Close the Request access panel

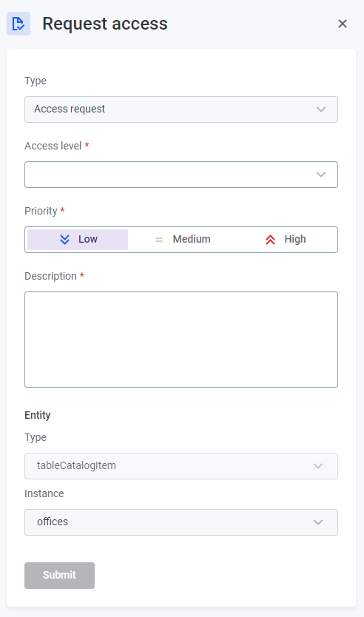[343, 24]
